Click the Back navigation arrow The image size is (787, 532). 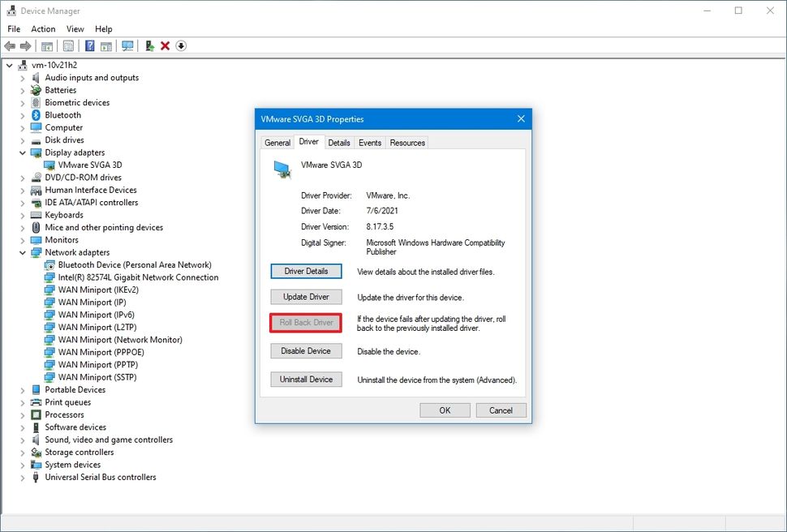click(10, 46)
